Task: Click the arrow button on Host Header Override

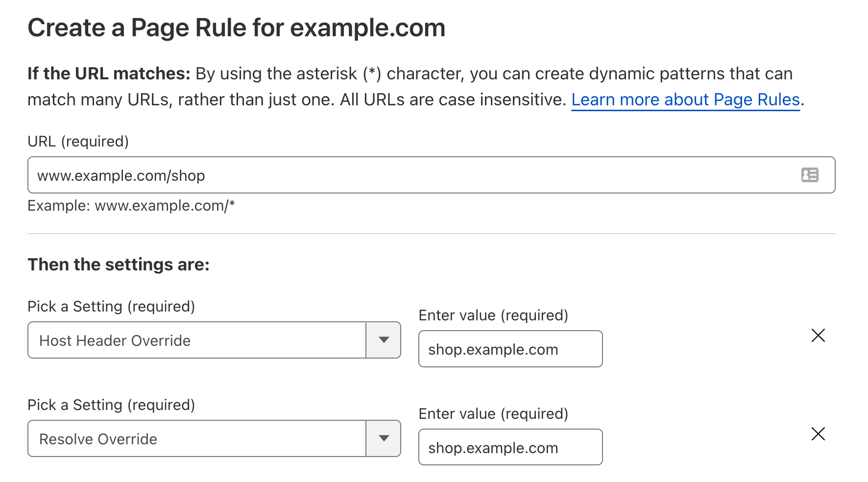Action: coord(384,340)
